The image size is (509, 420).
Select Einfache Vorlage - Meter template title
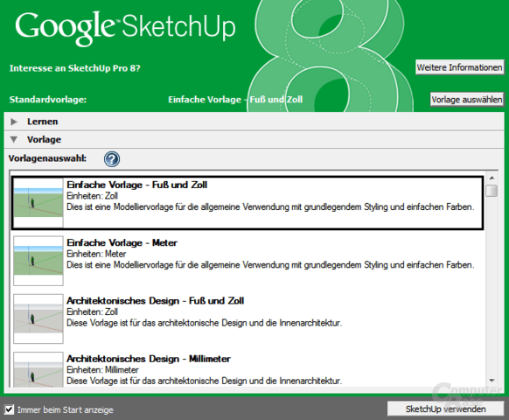[x=122, y=242]
